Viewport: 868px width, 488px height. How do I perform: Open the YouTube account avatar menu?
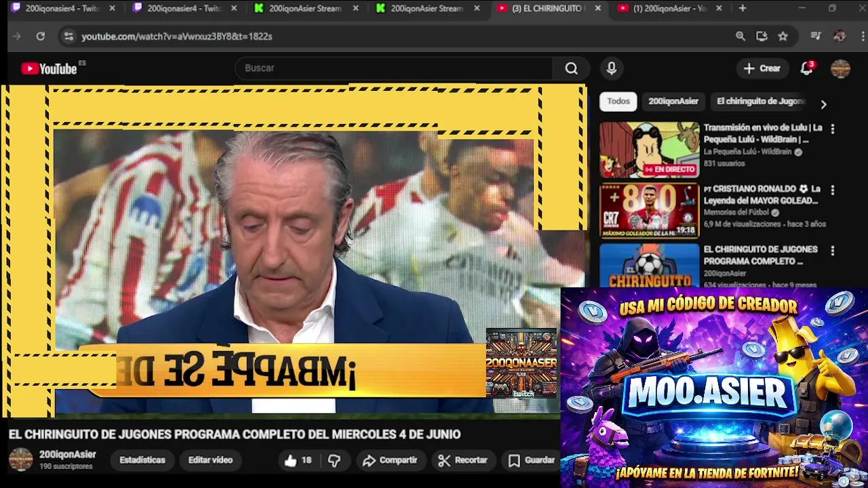pos(840,68)
